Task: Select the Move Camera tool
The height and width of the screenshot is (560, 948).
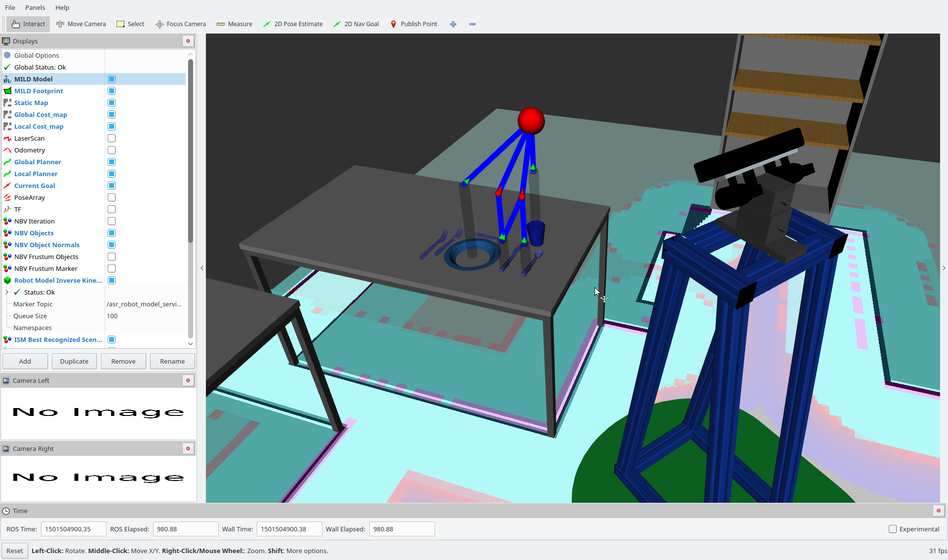Action: point(81,24)
